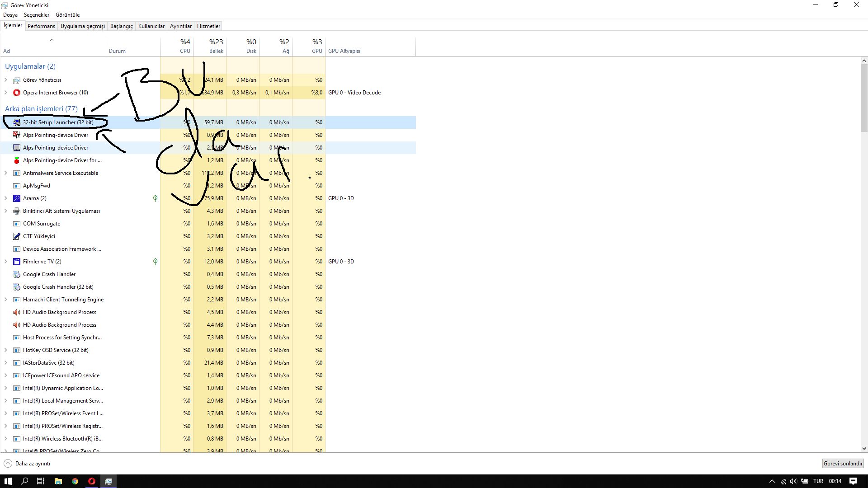Screen dimensions: 868x488
Task: Click the Google Crash Handler icon
Action: tap(17, 274)
